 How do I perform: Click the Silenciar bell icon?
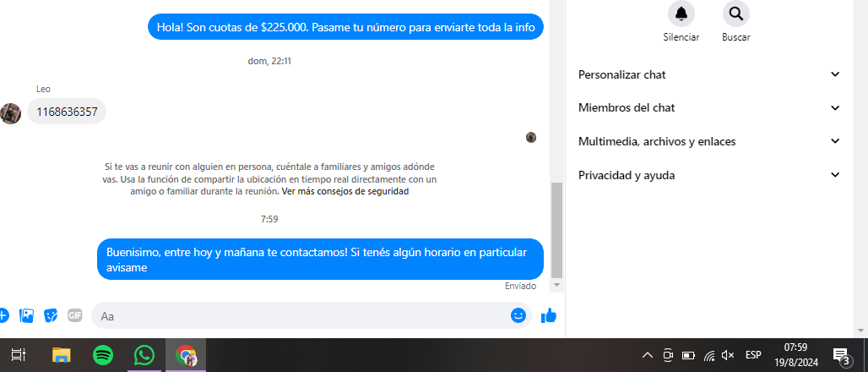681,14
